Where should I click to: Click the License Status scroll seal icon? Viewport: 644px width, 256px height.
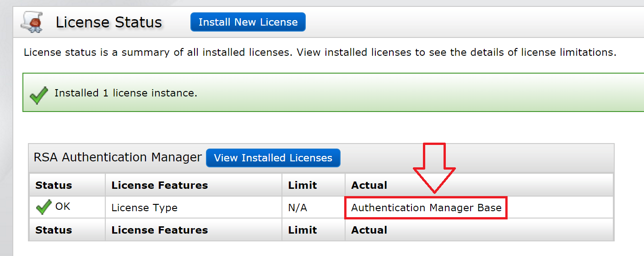(32, 22)
